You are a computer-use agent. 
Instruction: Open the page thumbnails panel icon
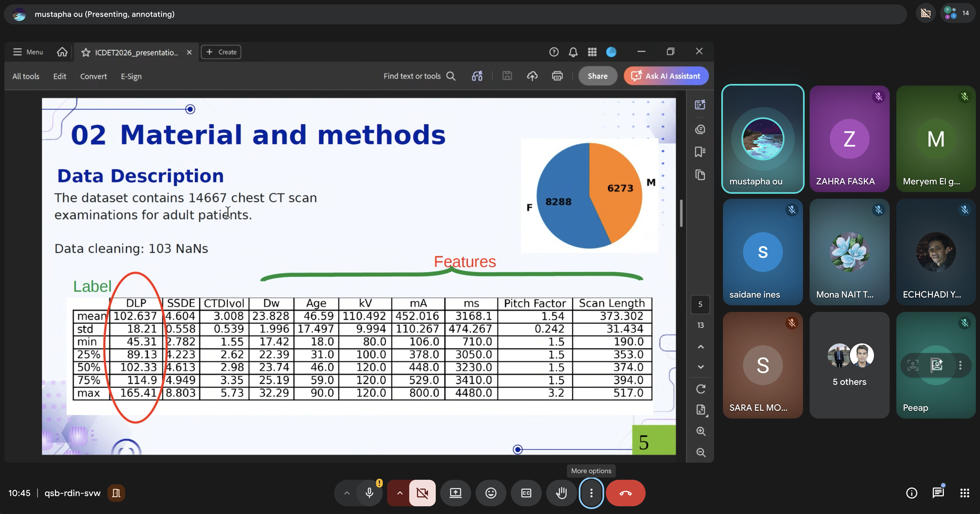700,174
